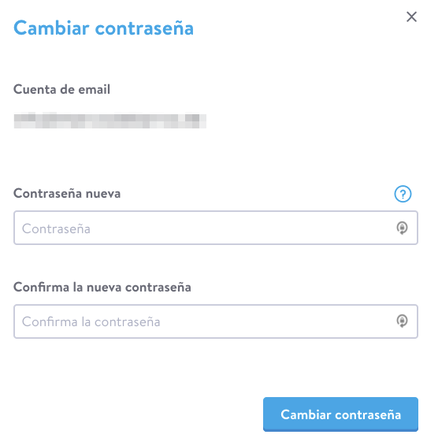Image resolution: width=427 pixels, height=442 pixels.
Task: Dismiss the dialog using the X icon
Action: pos(411,16)
